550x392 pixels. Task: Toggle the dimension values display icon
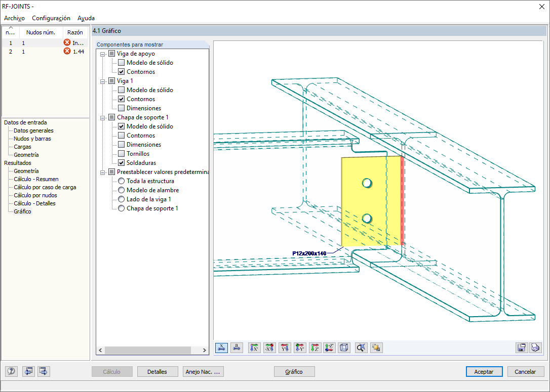pyautogui.click(x=221, y=348)
